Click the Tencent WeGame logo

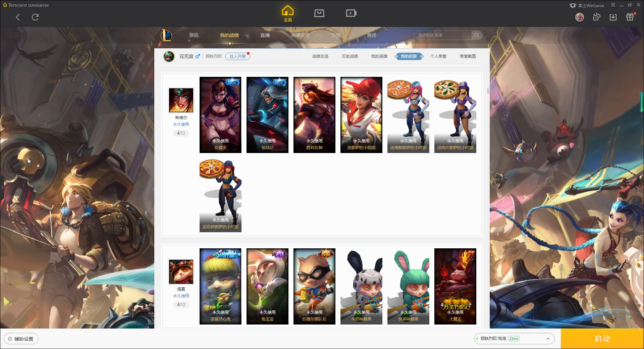point(26,5)
